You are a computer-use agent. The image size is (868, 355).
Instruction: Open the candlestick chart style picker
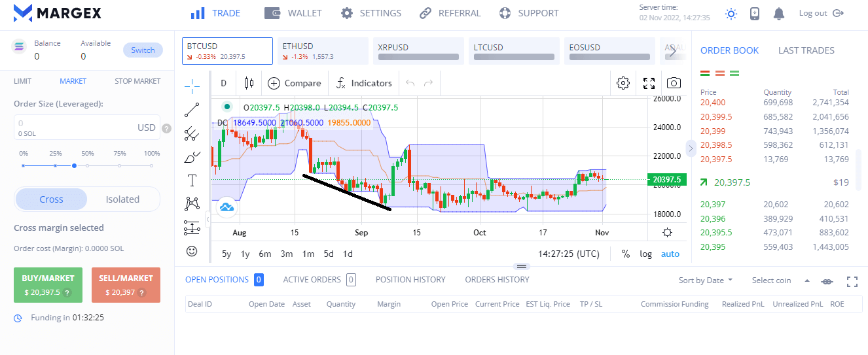point(248,83)
